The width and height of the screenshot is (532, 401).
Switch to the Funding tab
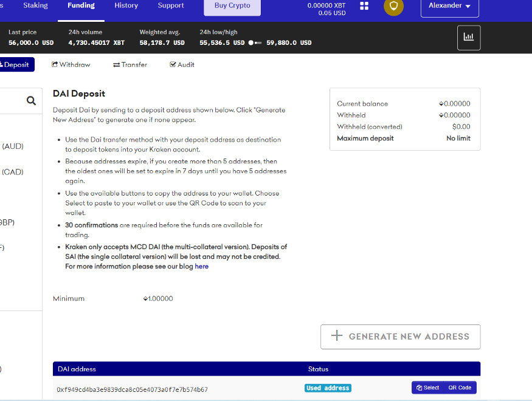tap(81, 5)
